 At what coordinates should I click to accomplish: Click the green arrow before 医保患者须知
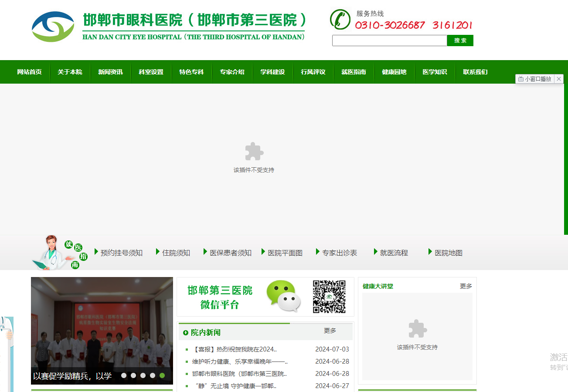click(205, 252)
